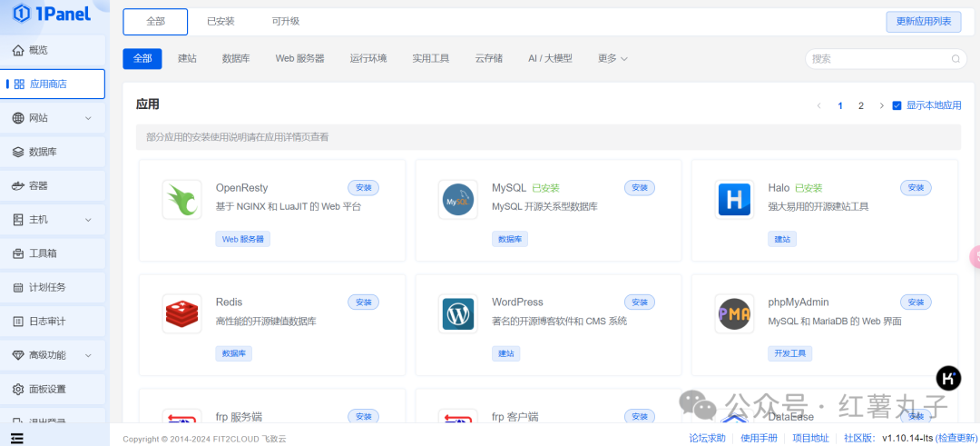The height and width of the screenshot is (446, 980).
Task: Go to the previous page arrow
Action: click(818, 105)
